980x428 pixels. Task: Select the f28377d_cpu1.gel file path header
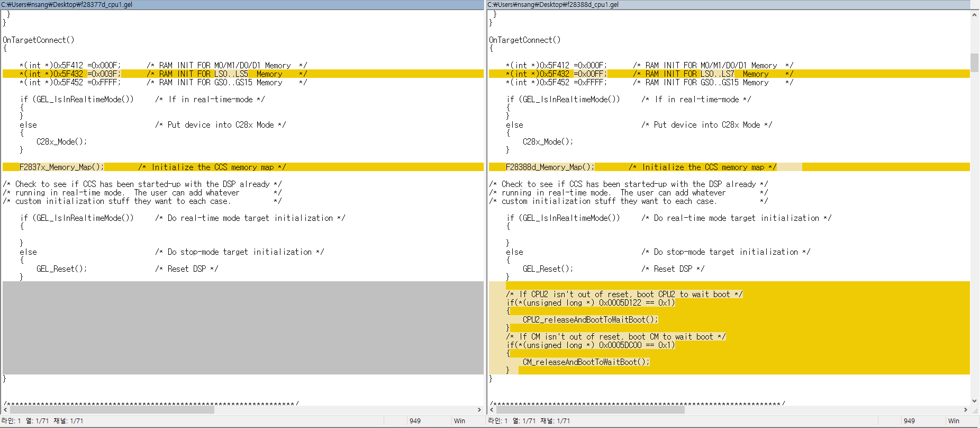242,5
